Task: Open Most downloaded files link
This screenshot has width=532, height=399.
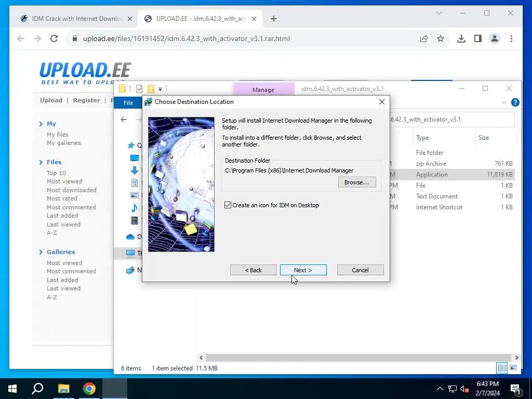Action: (x=72, y=190)
